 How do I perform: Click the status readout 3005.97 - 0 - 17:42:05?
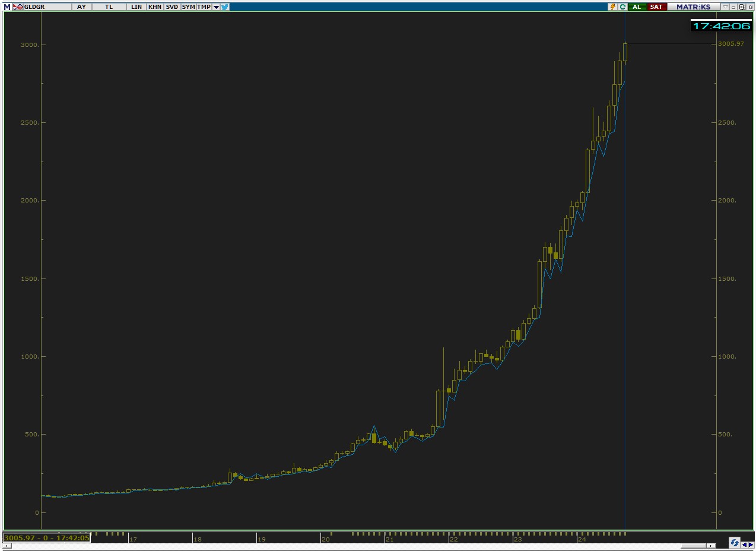point(46,538)
